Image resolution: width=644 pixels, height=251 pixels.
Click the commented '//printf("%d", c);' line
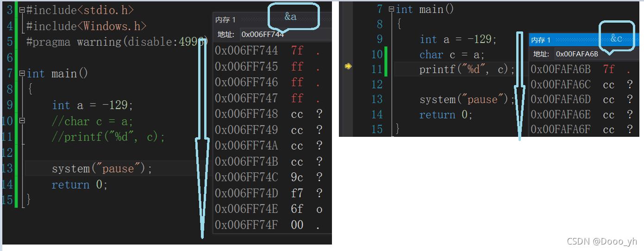click(108, 138)
